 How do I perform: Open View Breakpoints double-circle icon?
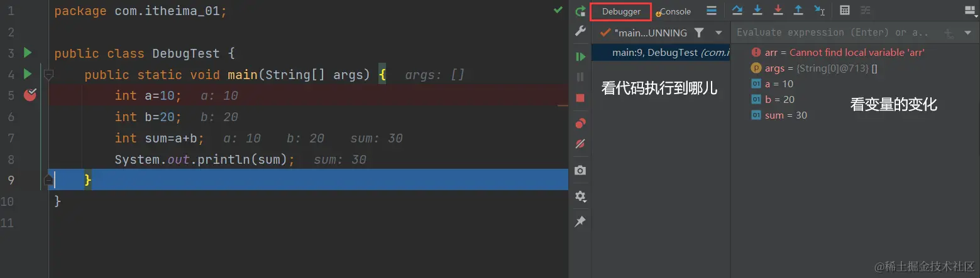(580, 123)
